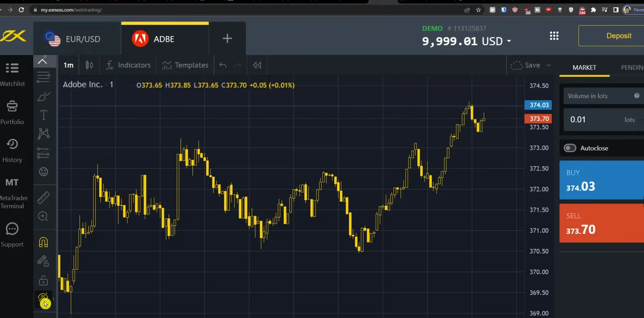
Task: Switch to the PENDING order tab
Action: [x=632, y=68]
